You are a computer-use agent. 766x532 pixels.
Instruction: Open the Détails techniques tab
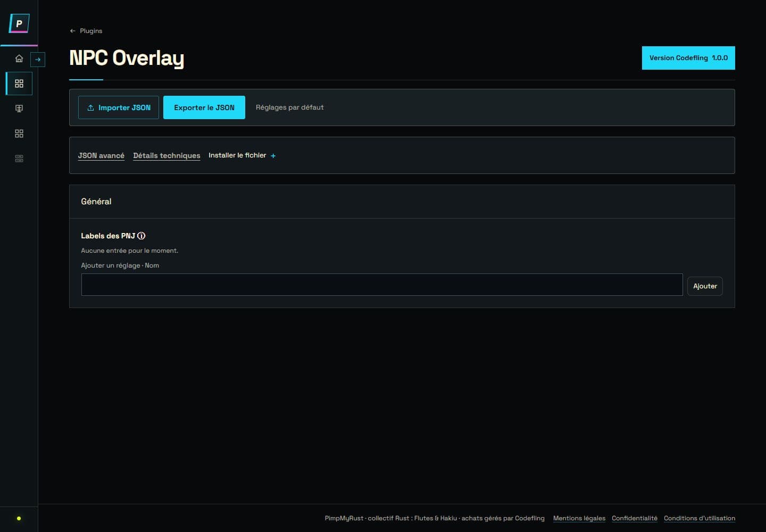(166, 155)
